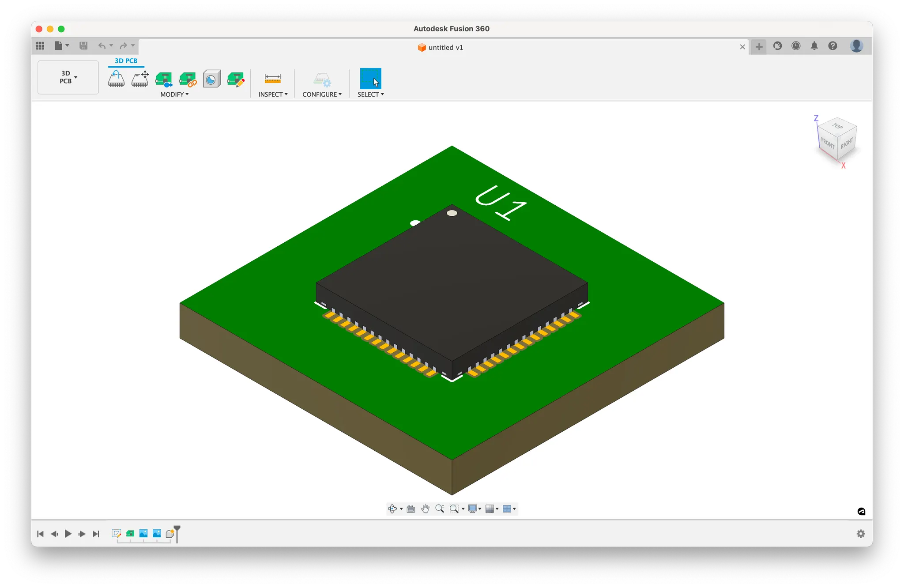Select the sketch feature in the timeline
Image resolution: width=904 pixels, height=588 pixels.
117,534
